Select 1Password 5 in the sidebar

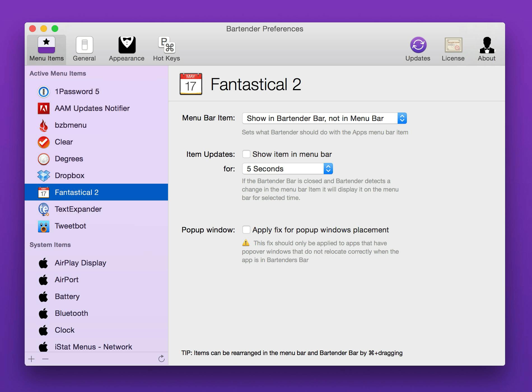(x=77, y=92)
